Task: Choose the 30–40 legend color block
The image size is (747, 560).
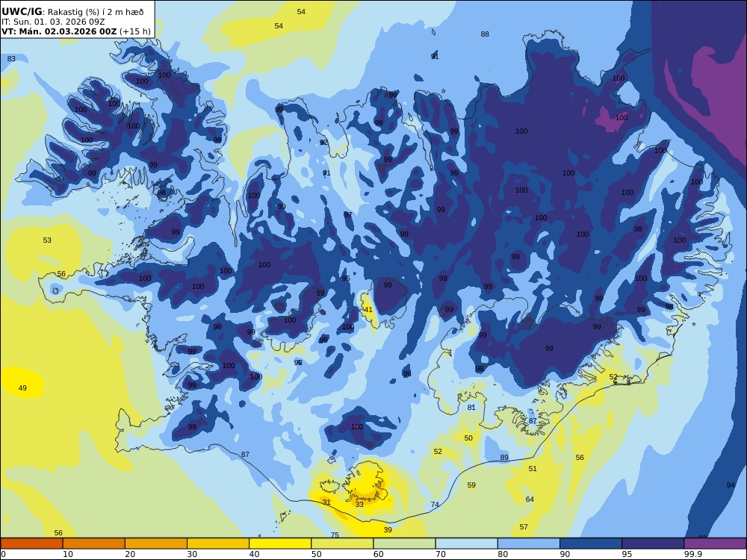Action: [x=218, y=544]
